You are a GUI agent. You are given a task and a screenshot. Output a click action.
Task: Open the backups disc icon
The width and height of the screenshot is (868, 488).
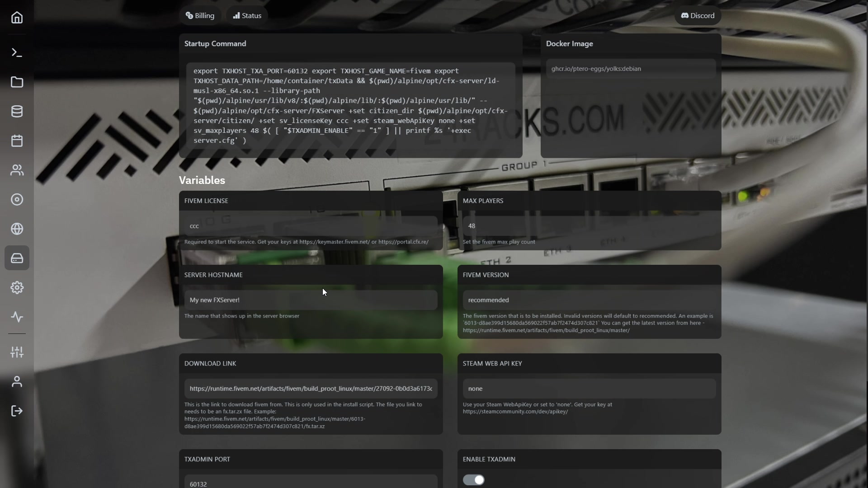point(17,199)
